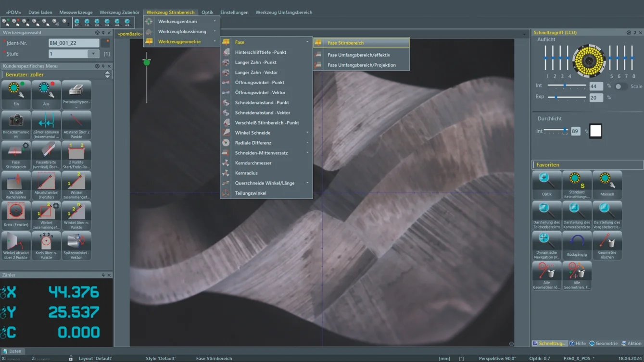Switch to the Hilfe tab
The width and height of the screenshot is (644, 362).
pos(578,343)
